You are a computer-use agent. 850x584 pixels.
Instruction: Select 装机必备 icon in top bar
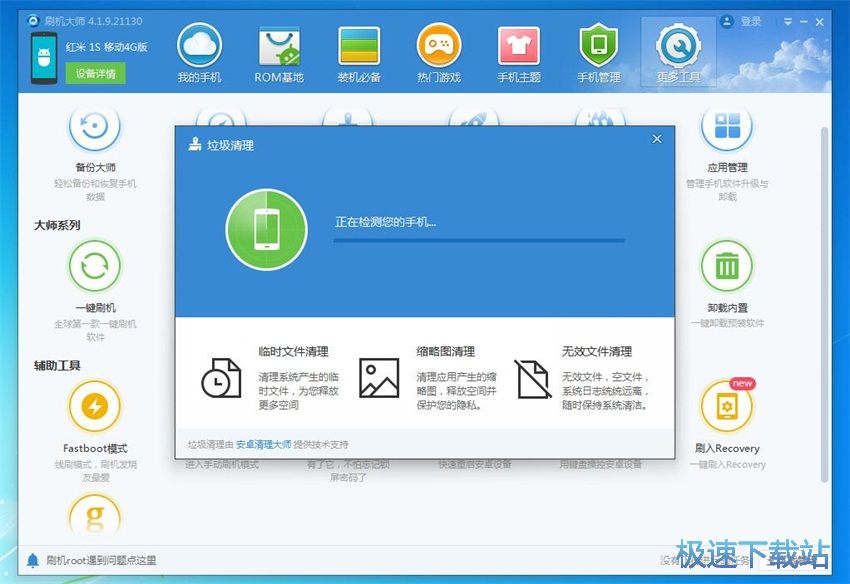(x=359, y=46)
